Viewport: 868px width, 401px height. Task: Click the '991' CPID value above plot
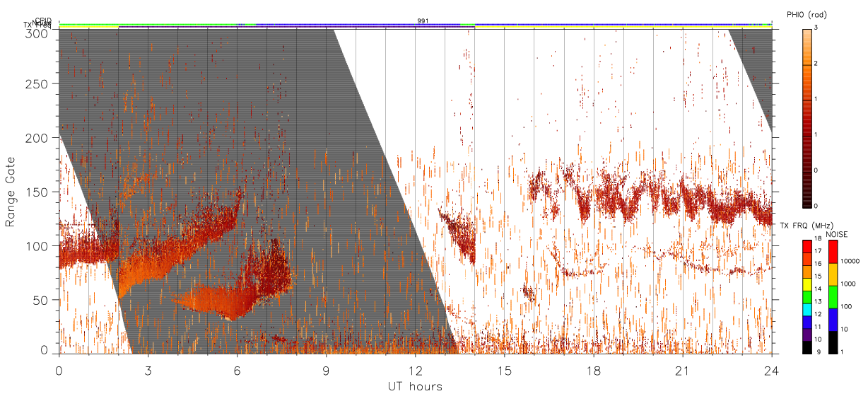pos(423,21)
